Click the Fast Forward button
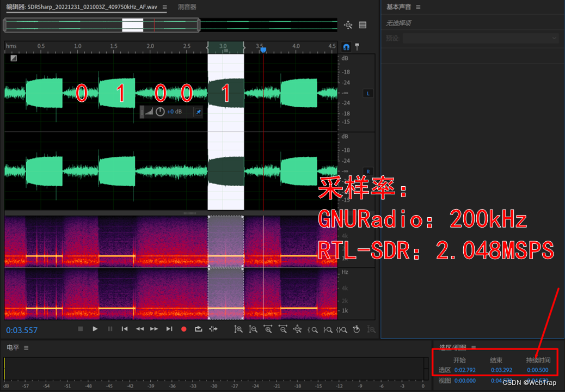This screenshot has height=392, width=565. click(x=154, y=329)
